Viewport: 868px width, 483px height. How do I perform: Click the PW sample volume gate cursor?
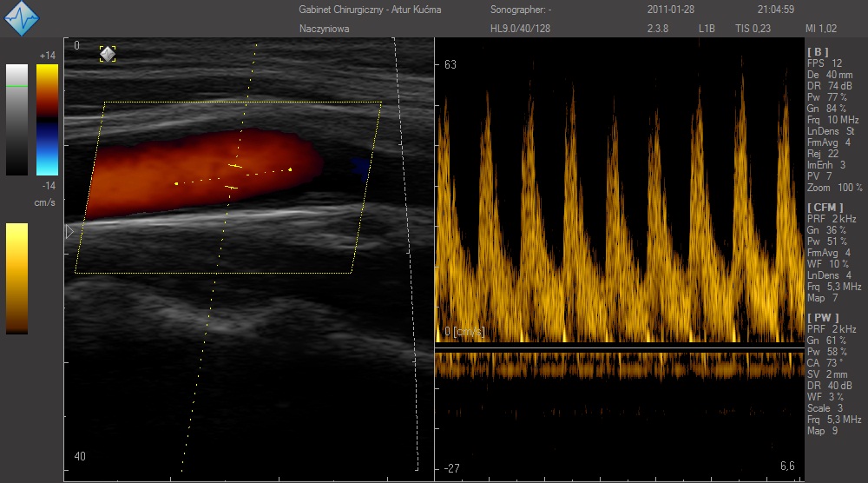pyautogui.click(x=233, y=176)
